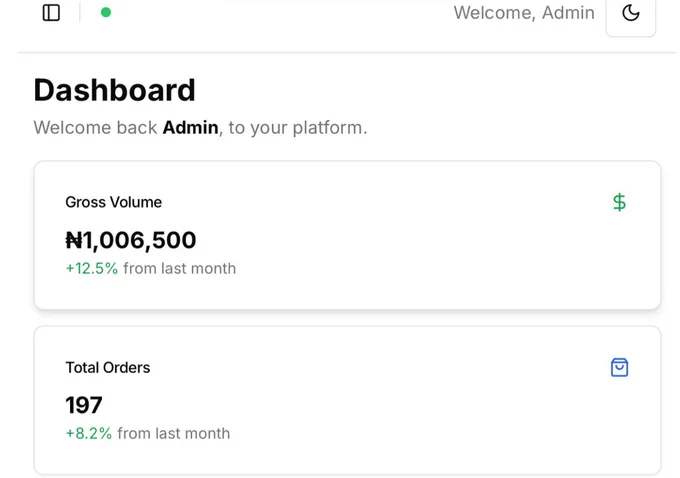Toggle the sidebar panel icon
Screen dimensions: 680x478
tap(51, 13)
